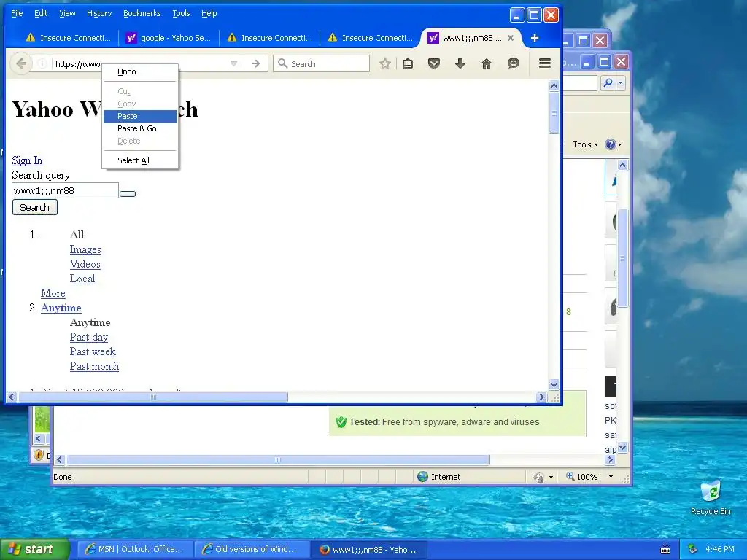The width and height of the screenshot is (747, 560).
Task: Open Firefox Downloads arrow icon
Action: [x=460, y=63]
